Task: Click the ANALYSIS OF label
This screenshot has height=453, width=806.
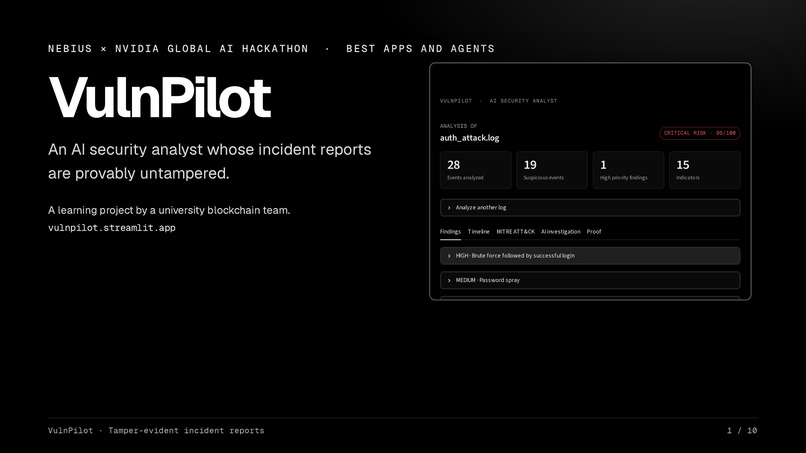Action: 458,126
